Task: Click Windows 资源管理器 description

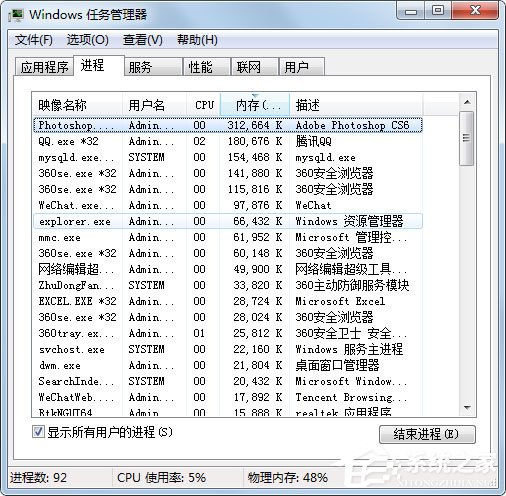Action: coord(349,221)
